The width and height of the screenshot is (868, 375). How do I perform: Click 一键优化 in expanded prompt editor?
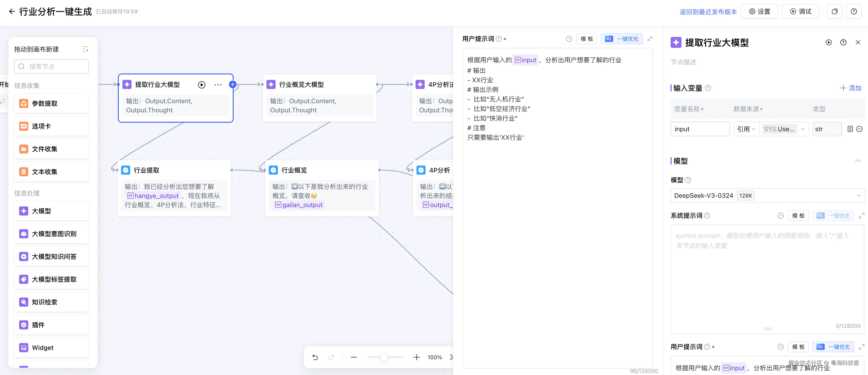pos(622,39)
